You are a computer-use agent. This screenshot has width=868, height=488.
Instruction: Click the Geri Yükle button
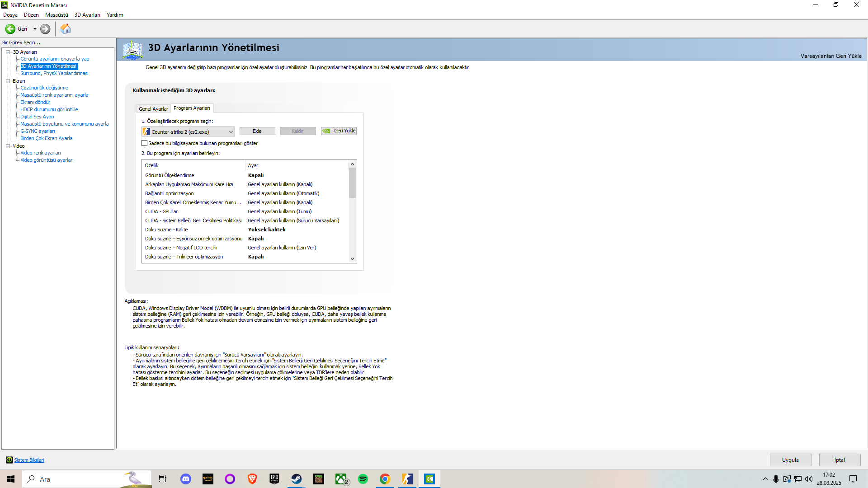(x=339, y=131)
